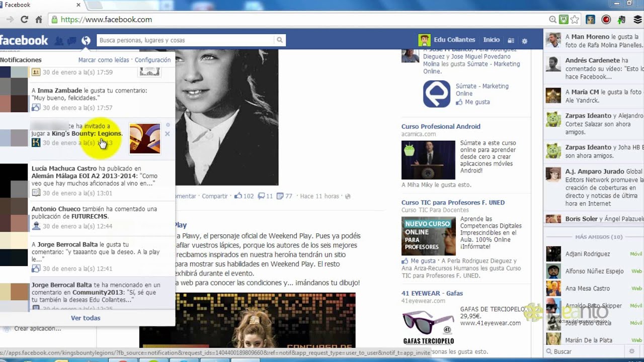Screen dimensions: 644x362
Task: Click Curso Profesional Android ad title
Action: [441, 127]
